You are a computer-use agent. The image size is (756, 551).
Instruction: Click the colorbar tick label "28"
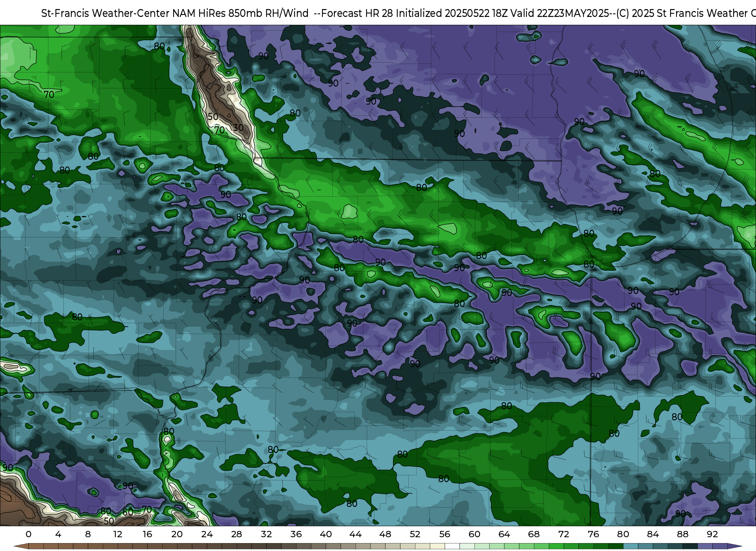(x=237, y=534)
